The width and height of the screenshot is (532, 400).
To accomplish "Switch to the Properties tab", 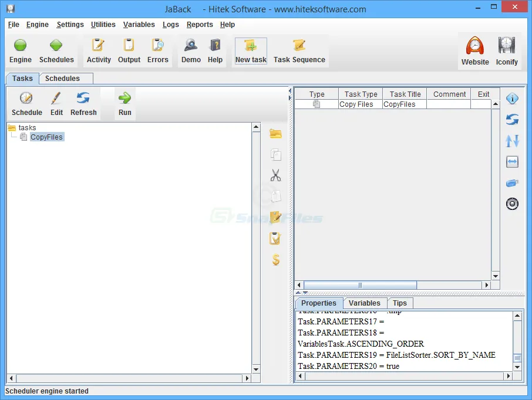I will tap(319, 303).
